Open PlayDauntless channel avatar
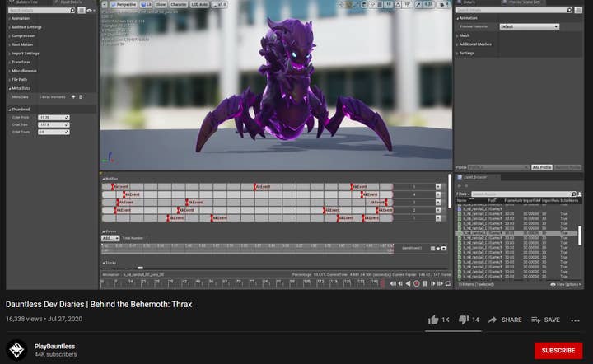The width and height of the screenshot is (593, 364). tap(16, 350)
